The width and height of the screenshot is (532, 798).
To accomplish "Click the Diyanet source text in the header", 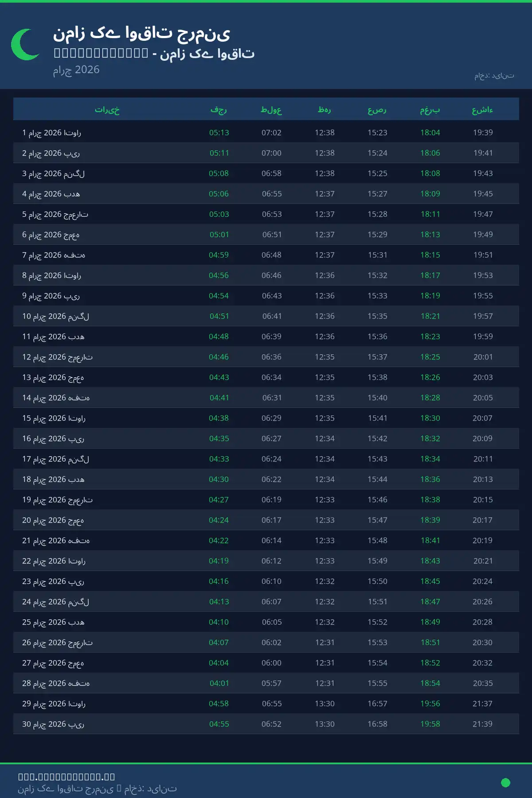I will tap(494, 76).
